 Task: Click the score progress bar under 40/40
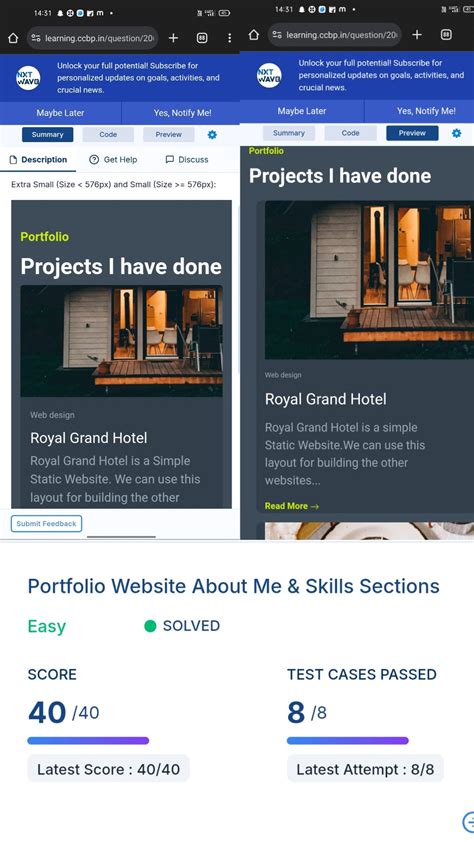pos(88,741)
